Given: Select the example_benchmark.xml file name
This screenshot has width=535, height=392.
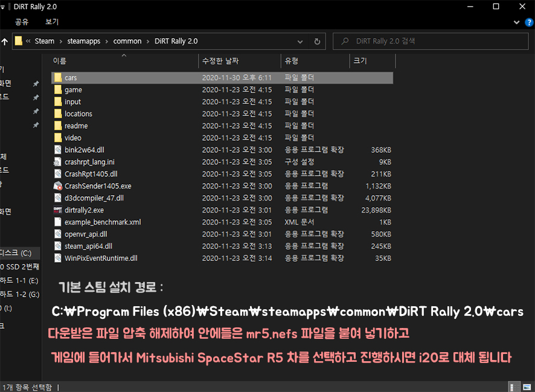Looking at the screenshot, I should click(103, 222).
